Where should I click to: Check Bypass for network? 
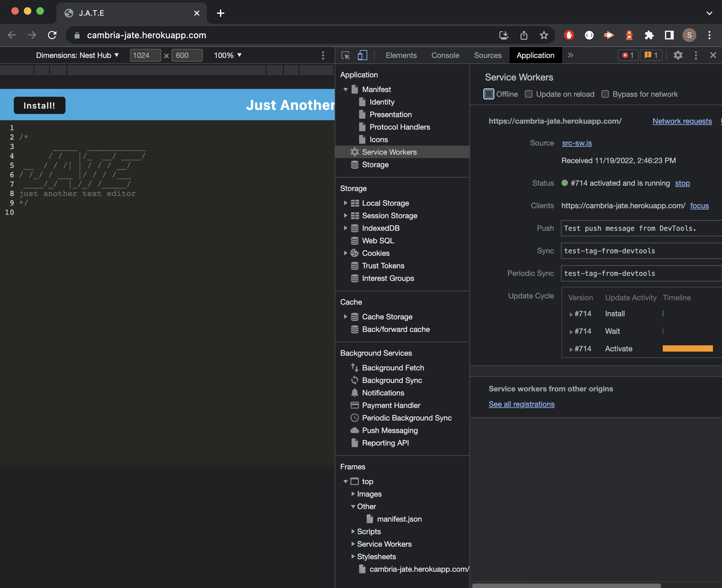(605, 94)
